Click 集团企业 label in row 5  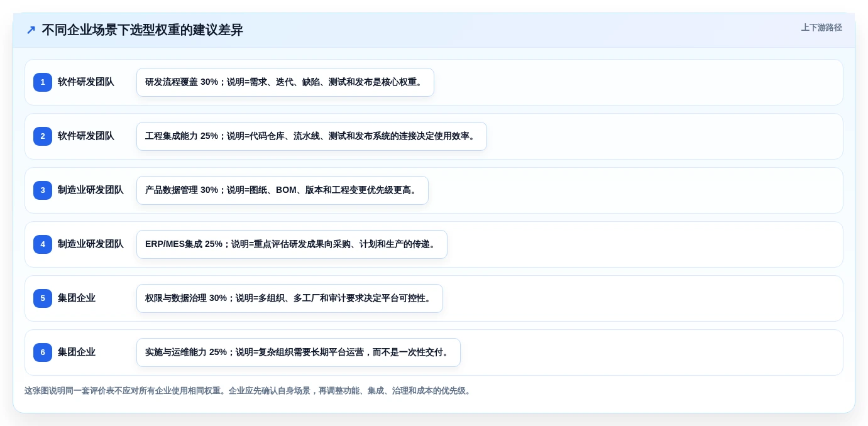[x=77, y=298]
